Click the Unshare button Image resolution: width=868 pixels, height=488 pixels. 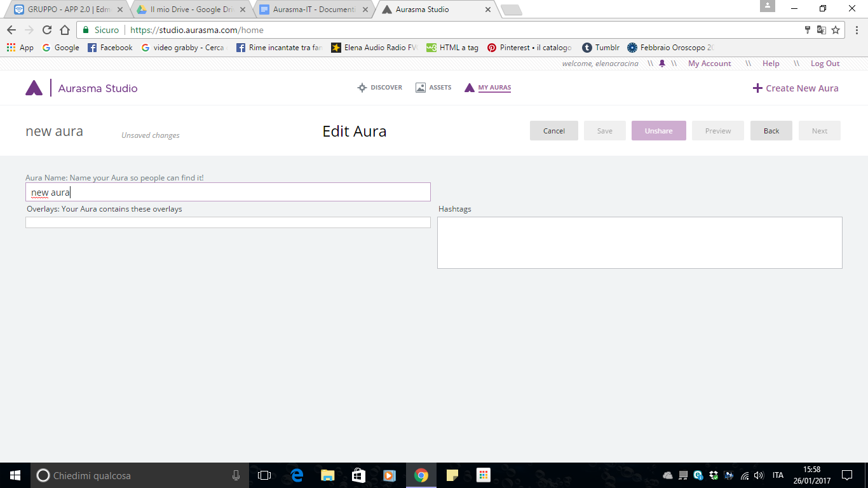[659, 131]
